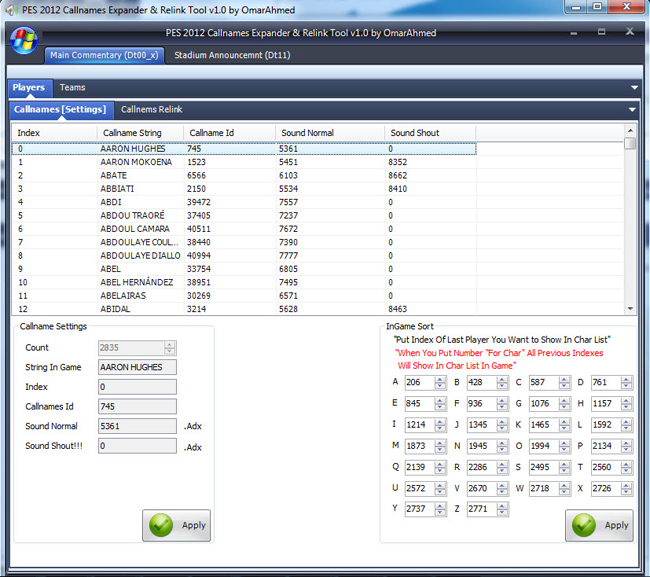650x577 pixels.
Task: Click the Count spinner box
Action: click(137, 348)
